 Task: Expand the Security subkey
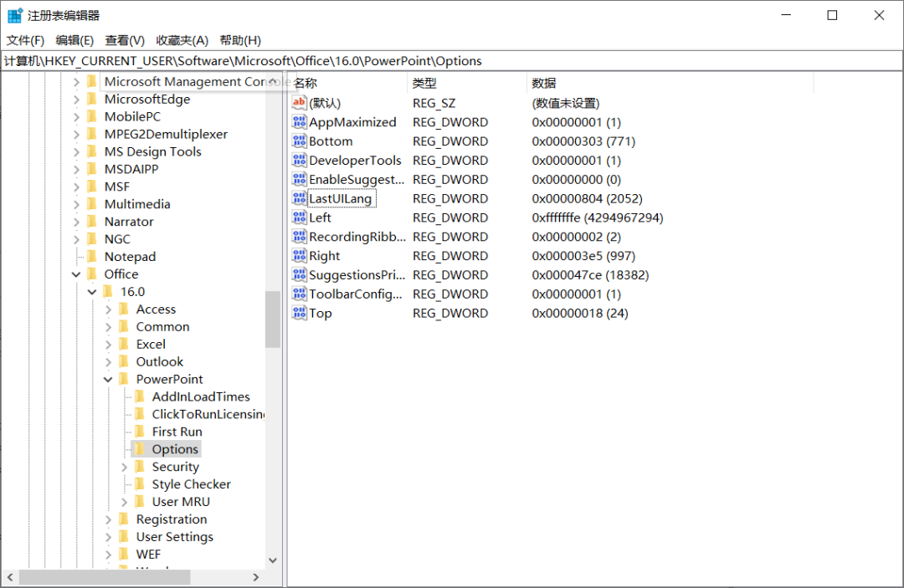[124, 467]
